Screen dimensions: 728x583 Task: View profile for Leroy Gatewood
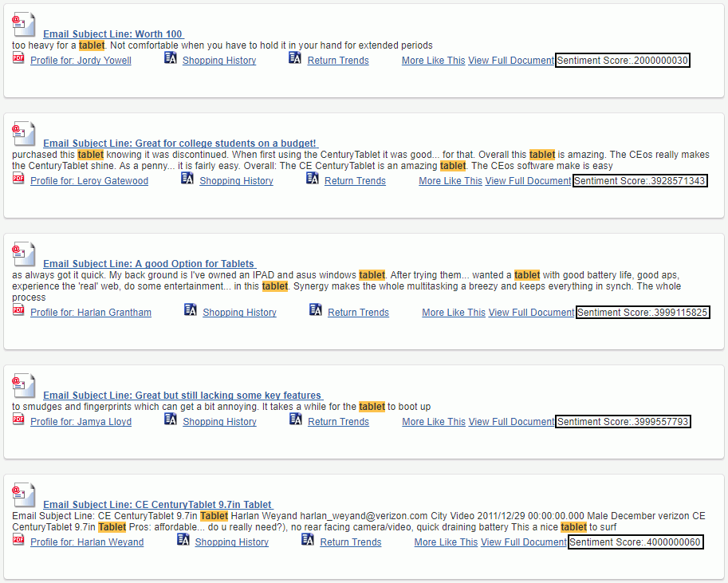89,181
